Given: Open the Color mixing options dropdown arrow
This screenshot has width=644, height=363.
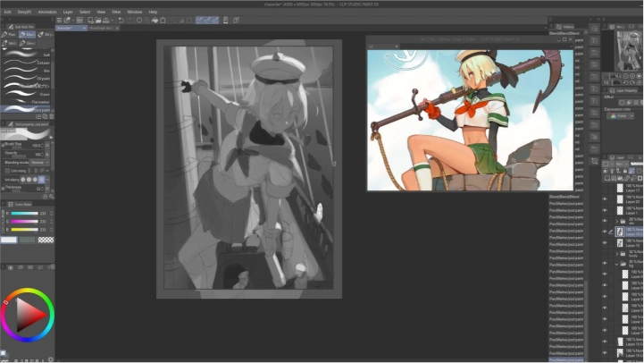Looking at the screenshot, I should point(47,171).
